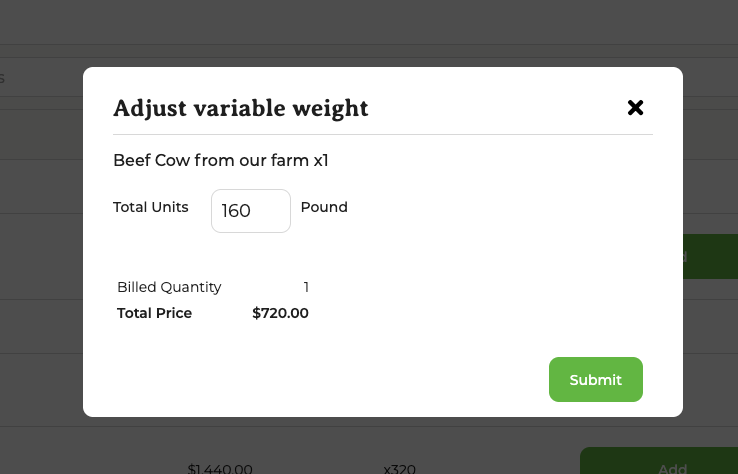
Task: Click the x320 quantity in the background
Action: 399,468
